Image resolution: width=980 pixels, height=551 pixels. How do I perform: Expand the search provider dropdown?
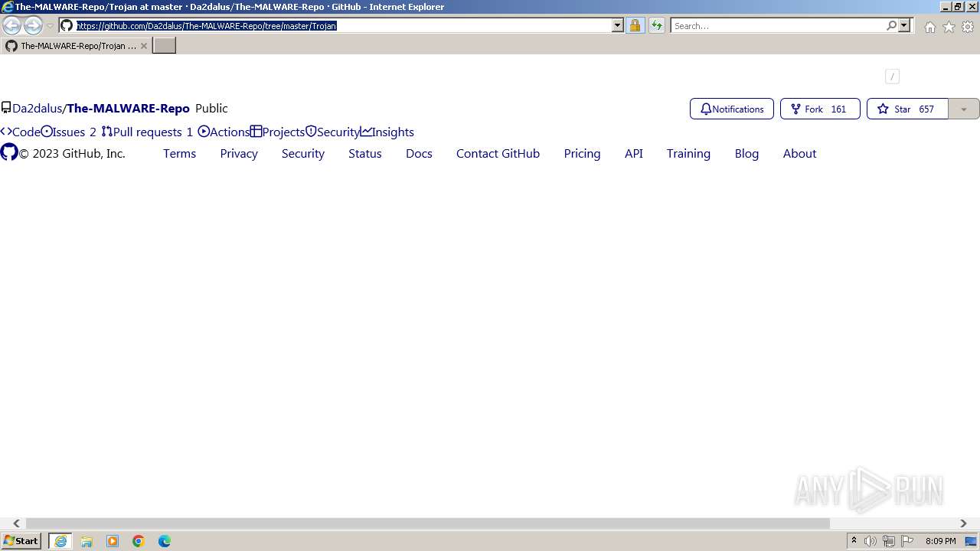pyautogui.click(x=904, y=25)
